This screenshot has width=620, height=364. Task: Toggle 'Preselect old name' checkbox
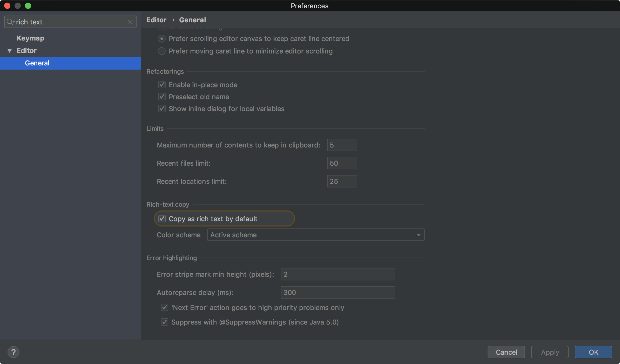pos(162,97)
